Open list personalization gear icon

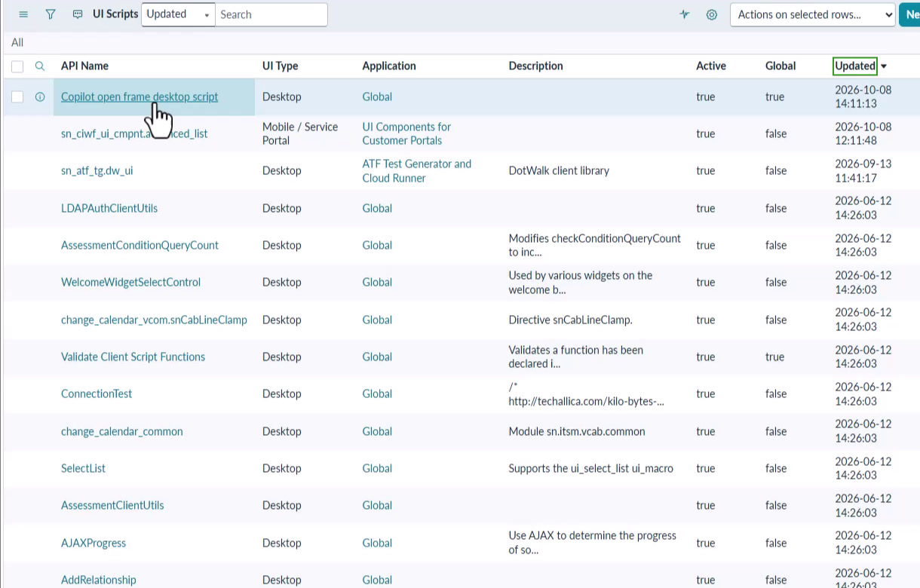pos(712,14)
